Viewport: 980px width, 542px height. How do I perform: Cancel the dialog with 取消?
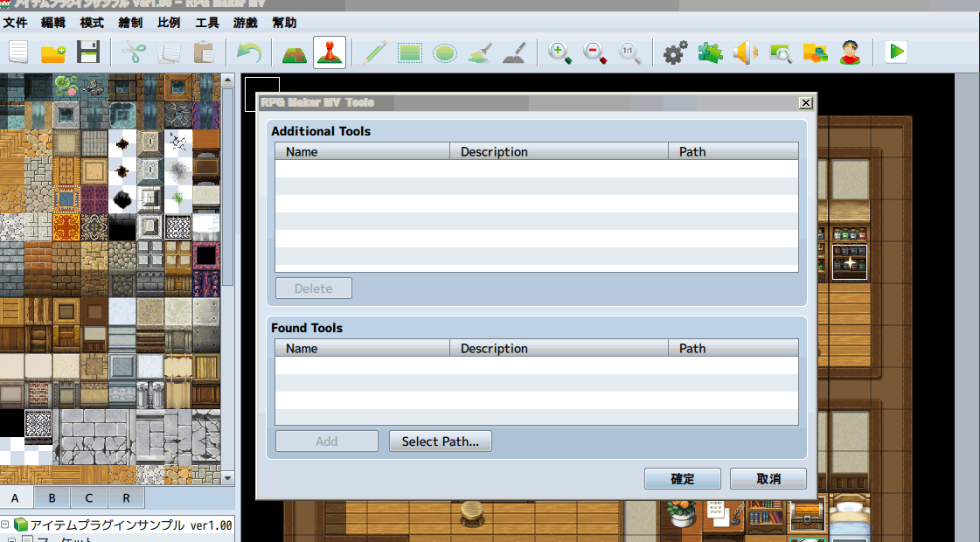pyautogui.click(x=768, y=479)
